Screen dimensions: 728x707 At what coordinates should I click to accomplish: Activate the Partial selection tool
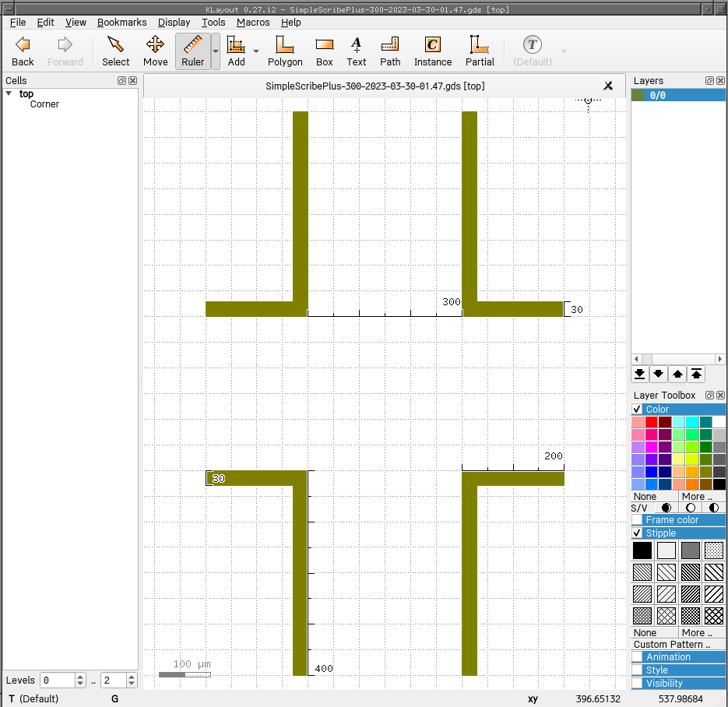coord(480,51)
